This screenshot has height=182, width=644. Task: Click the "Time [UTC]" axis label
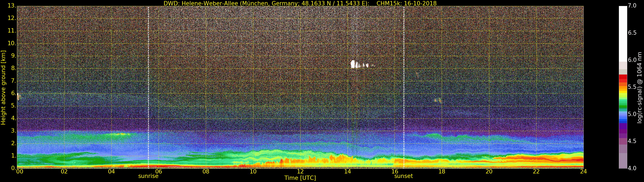coord(300,178)
